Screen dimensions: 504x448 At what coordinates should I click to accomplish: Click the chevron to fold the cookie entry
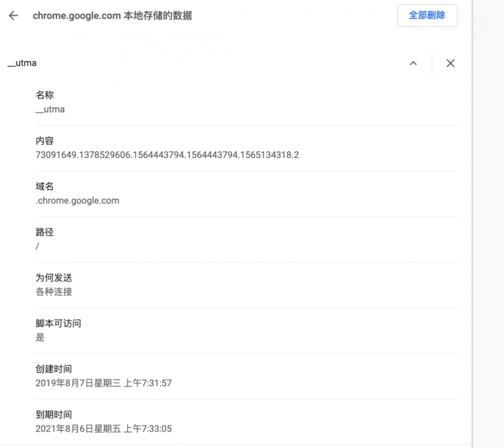tap(413, 63)
